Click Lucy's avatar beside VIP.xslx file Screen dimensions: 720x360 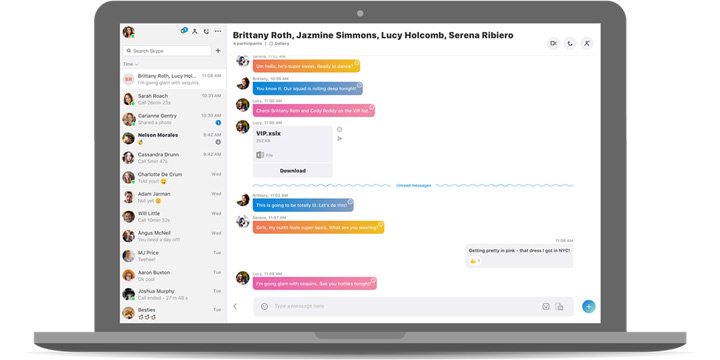tap(242, 127)
